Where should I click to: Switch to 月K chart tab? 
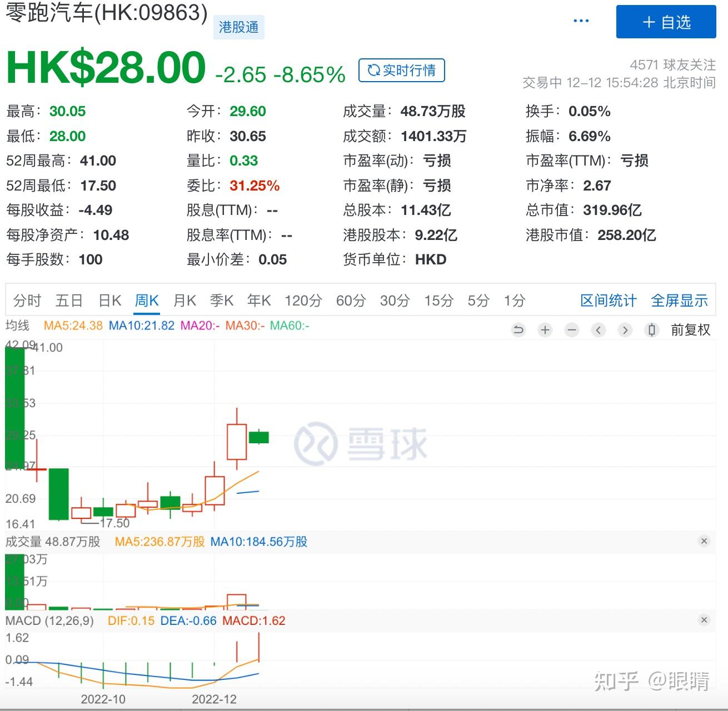click(185, 301)
